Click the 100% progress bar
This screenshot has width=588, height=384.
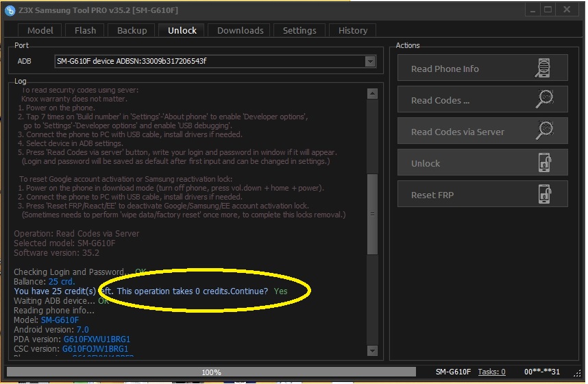[x=211, y=372]
